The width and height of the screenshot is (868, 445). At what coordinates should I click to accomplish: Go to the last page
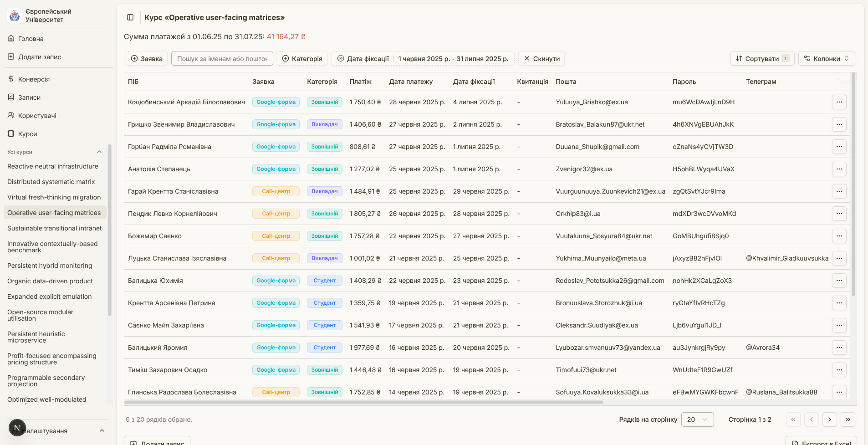(x=848, y=419)
